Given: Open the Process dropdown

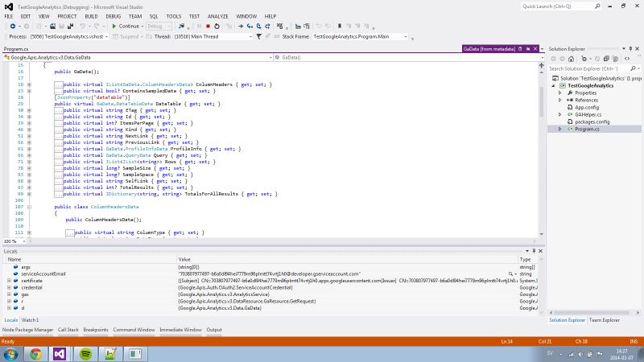Looking at the screenshot, I should point(106,36).
